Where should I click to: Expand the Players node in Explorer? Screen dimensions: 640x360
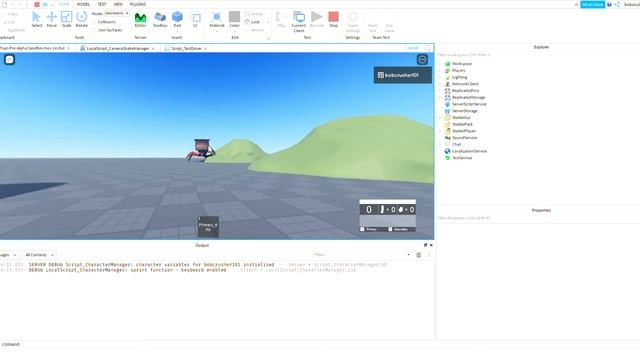coord(440,71)
